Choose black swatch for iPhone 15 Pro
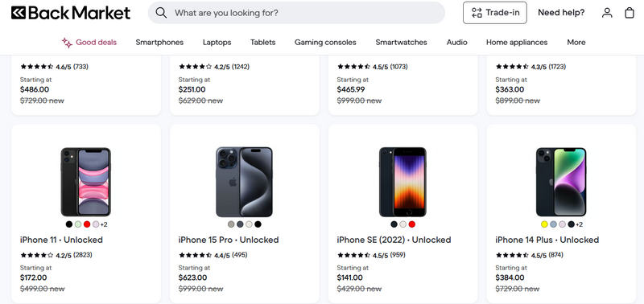The height and width of the screenshot is (304, 644). coord(258,224)
